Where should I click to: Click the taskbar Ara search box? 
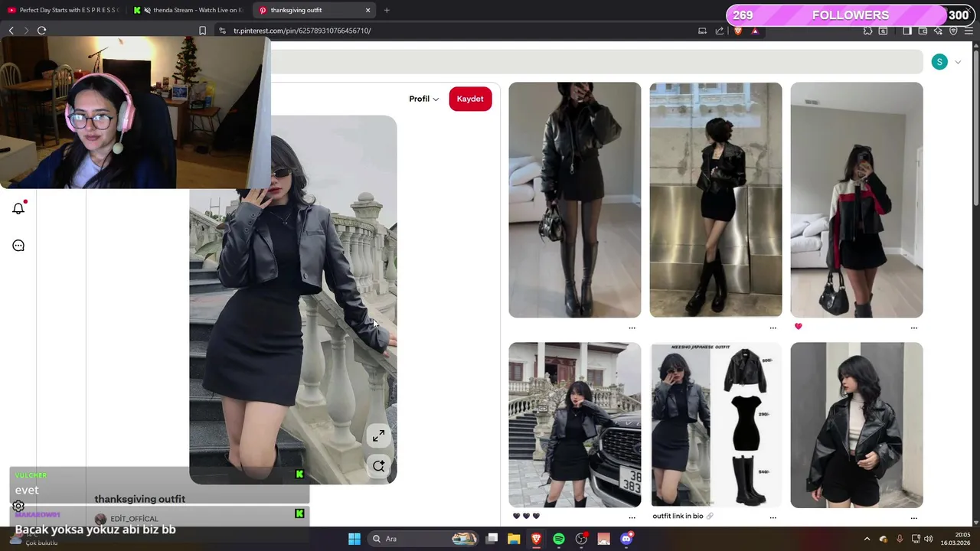423,539
